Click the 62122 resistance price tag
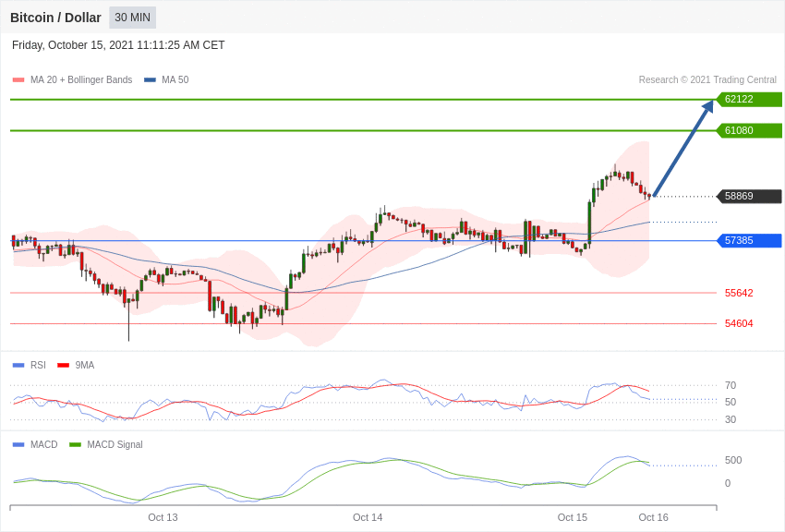Screen dimensions: 785x532 click(x=749, y=100)
